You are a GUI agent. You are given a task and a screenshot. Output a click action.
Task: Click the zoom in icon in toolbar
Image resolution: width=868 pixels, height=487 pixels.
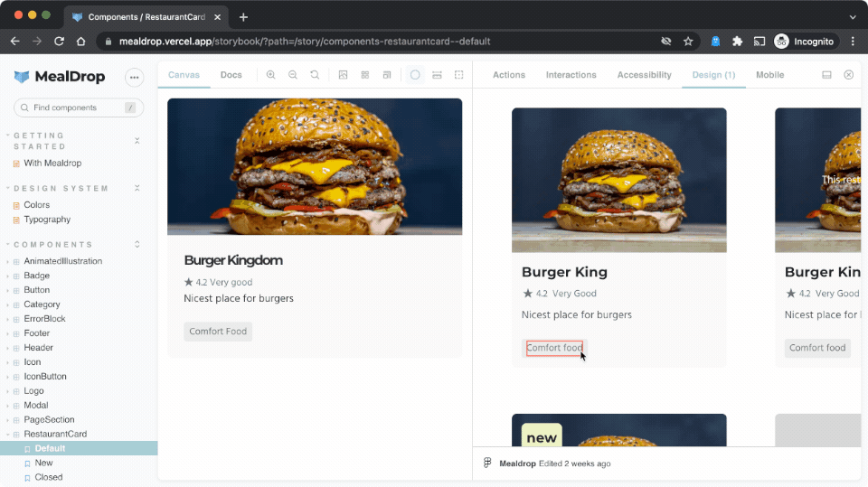click(270, 75)
